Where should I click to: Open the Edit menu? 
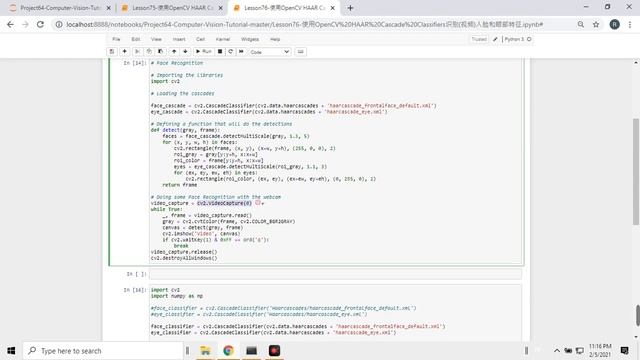pos(136,39)
